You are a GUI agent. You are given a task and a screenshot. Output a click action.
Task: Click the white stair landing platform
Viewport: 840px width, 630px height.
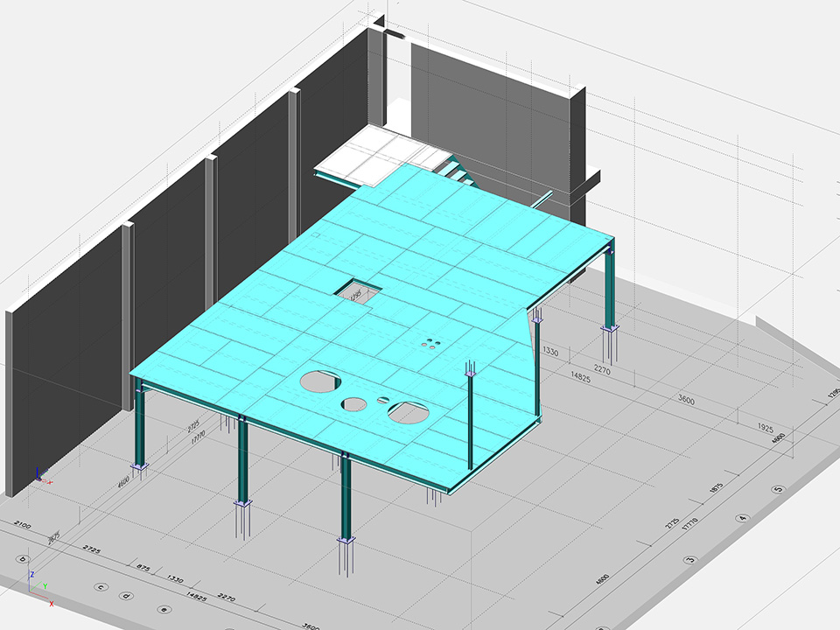click(376, 157)
